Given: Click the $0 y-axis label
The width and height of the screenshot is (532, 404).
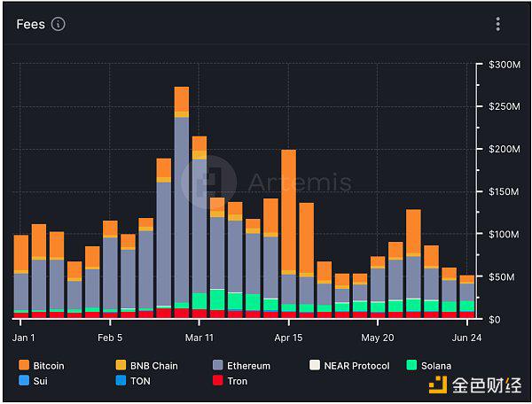Looking at the screenshot, I should click(x=495, y=319).
